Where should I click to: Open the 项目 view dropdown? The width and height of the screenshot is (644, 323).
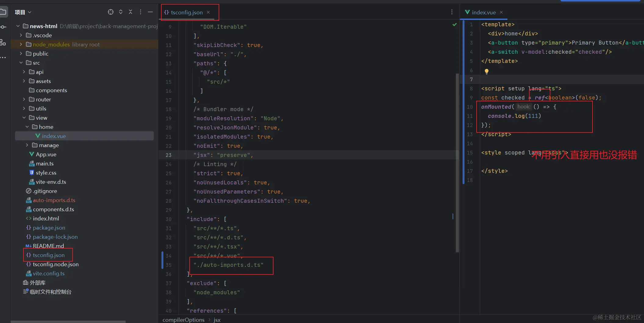point(23,12)
